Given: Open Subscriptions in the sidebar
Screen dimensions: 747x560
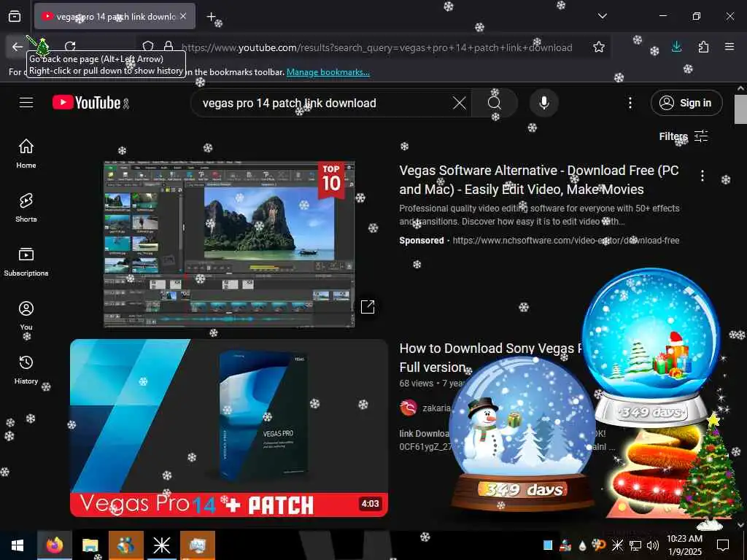Looking at the screenshot, I should (26, 262).
